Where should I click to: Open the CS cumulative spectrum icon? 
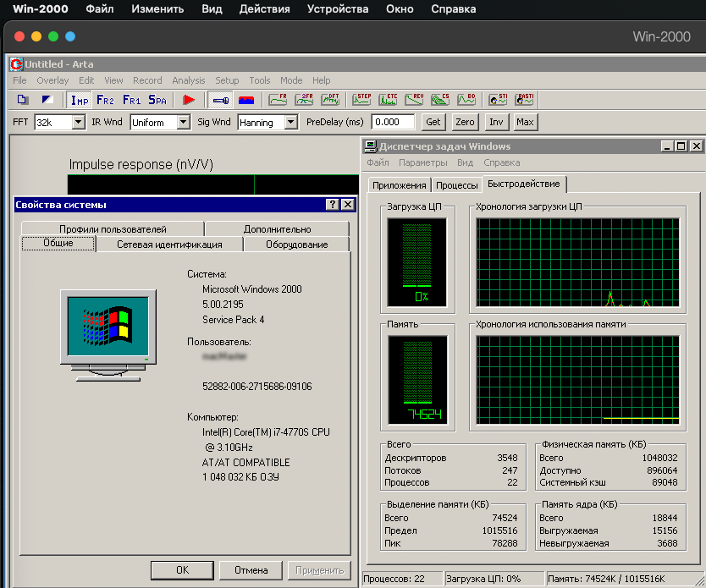click(440, 100)
